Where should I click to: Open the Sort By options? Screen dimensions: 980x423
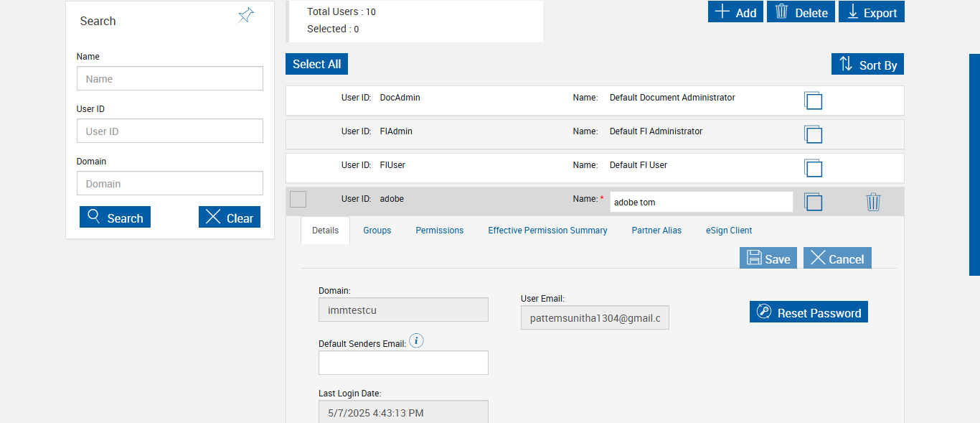click(x=867, y=64)
